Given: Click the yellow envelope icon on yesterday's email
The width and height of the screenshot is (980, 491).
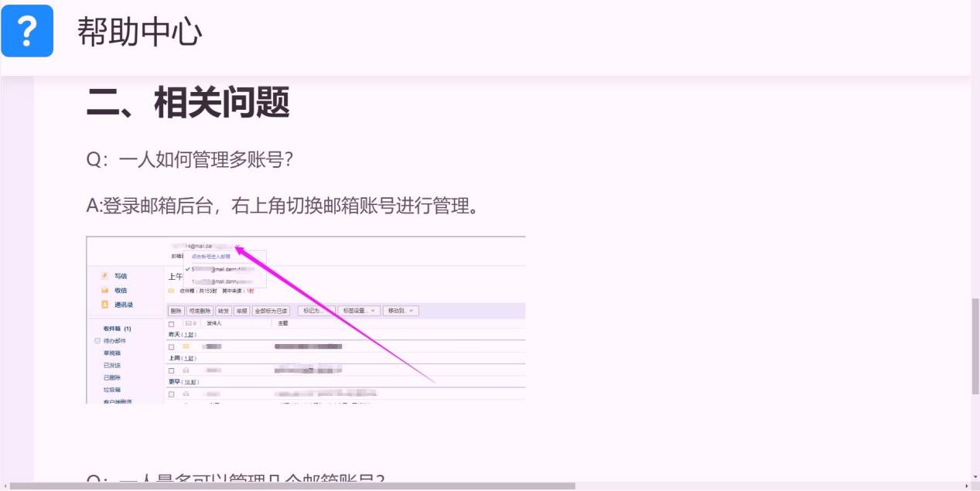Looking at the screenshot, I should point(186,346).
